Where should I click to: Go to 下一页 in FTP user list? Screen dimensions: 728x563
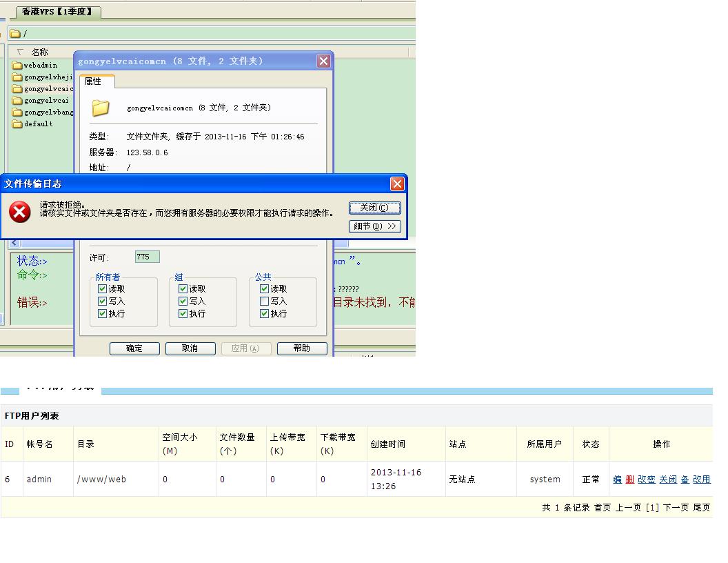(675, 508)
